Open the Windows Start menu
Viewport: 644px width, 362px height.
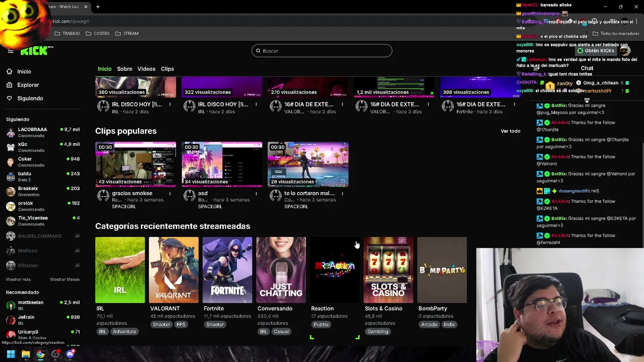[11, 354]
